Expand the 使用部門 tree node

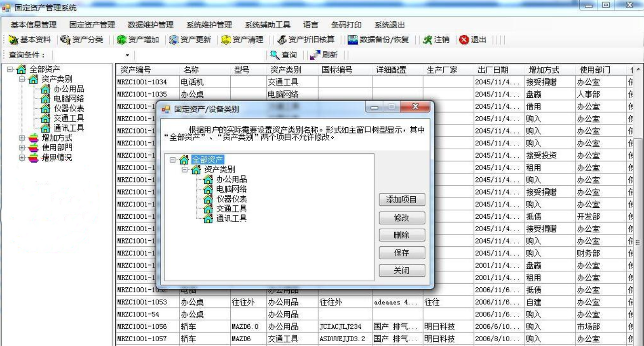tap(22, 148)
